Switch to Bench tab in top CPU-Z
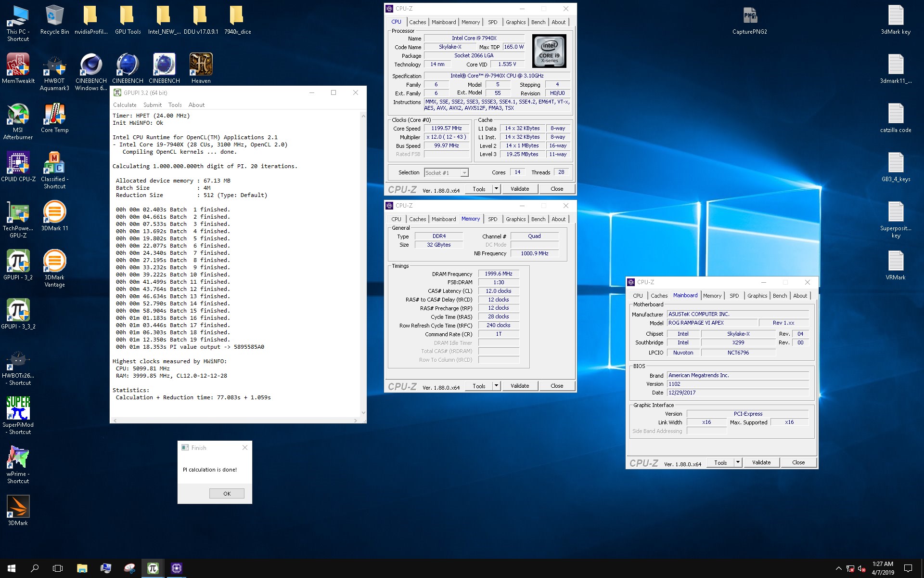This screenshot has height=578, width=924. coord(538,22)
